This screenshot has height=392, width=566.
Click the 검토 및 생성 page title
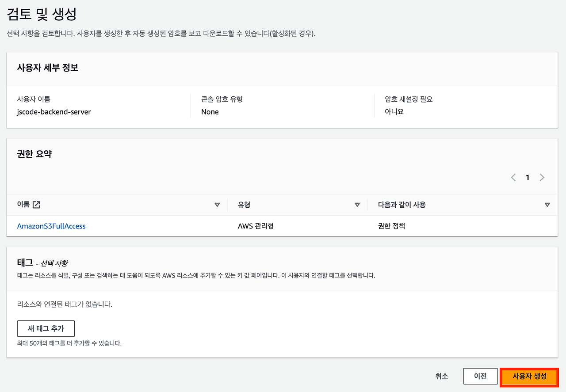[x=42, y=14]
